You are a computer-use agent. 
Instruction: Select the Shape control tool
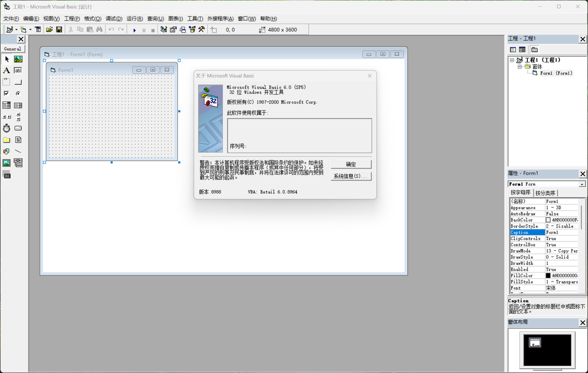click(7, 152)
